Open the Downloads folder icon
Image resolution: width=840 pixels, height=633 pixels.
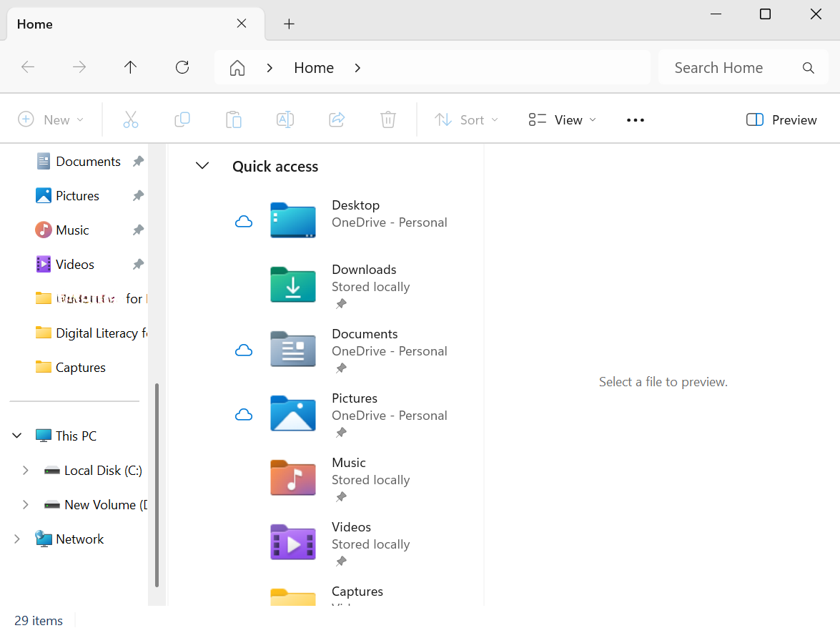click(293, 285)
